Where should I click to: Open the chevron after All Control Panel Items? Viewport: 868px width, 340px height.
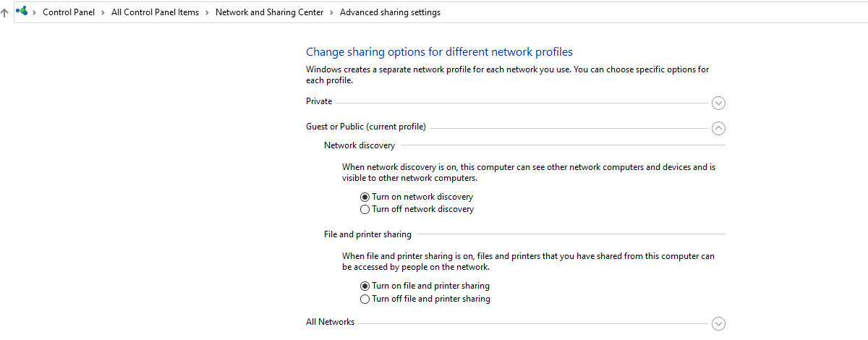point(208,12)
